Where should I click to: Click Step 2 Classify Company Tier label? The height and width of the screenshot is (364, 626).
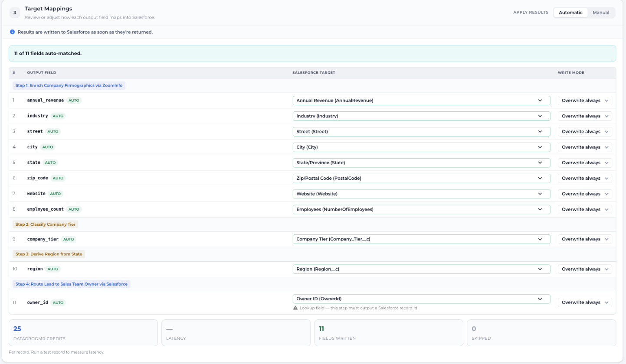(45, 224)
